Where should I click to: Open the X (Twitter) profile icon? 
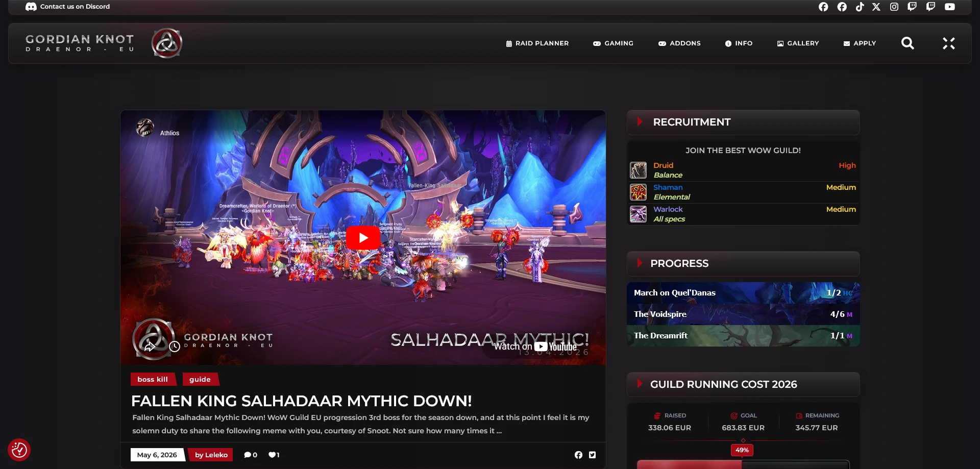876,7
